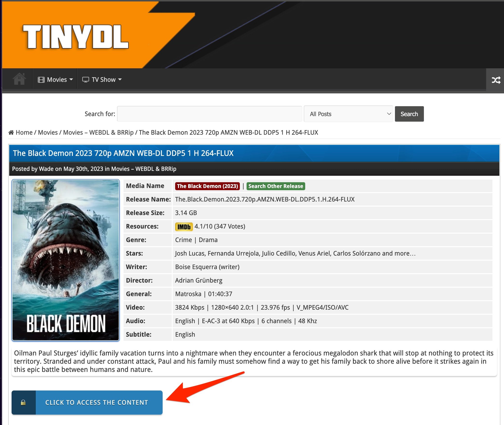Viewport: 504px width, 425px height.
Task: Click the plot summary paragraph about Oilman Paul Sturges
Action: pyautogui.click(x=254, y=361)
